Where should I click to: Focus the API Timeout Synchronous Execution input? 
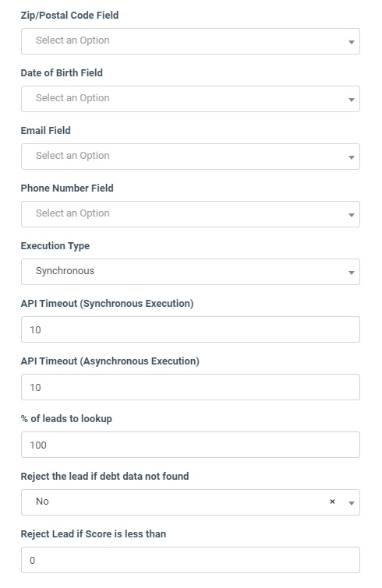tap(190, 329)
